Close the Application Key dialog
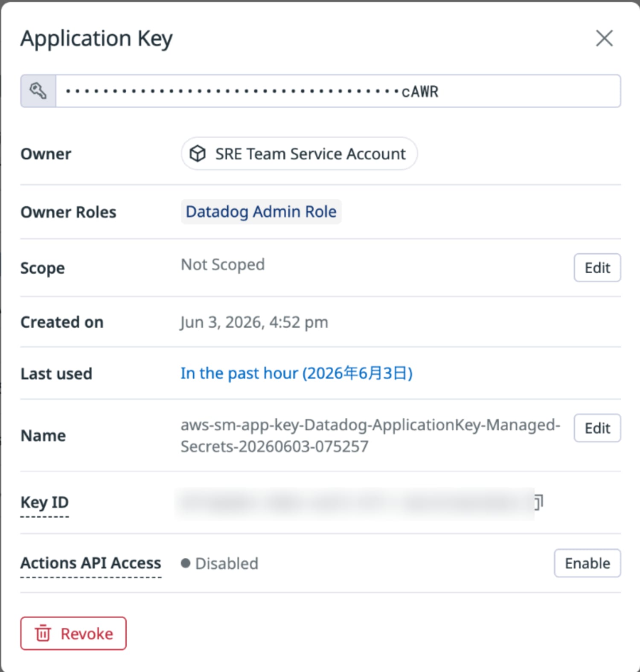Screen dimensions: 640x672 (x=604, y=38)
